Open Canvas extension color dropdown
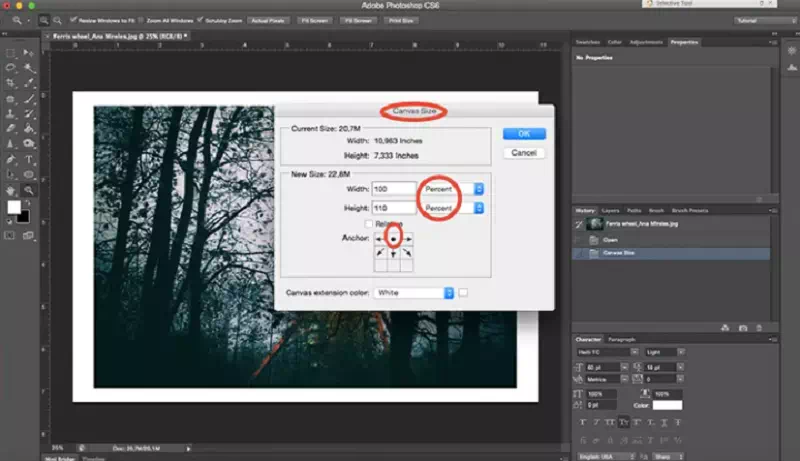This screenshot has height=461, width=800. 414,293
